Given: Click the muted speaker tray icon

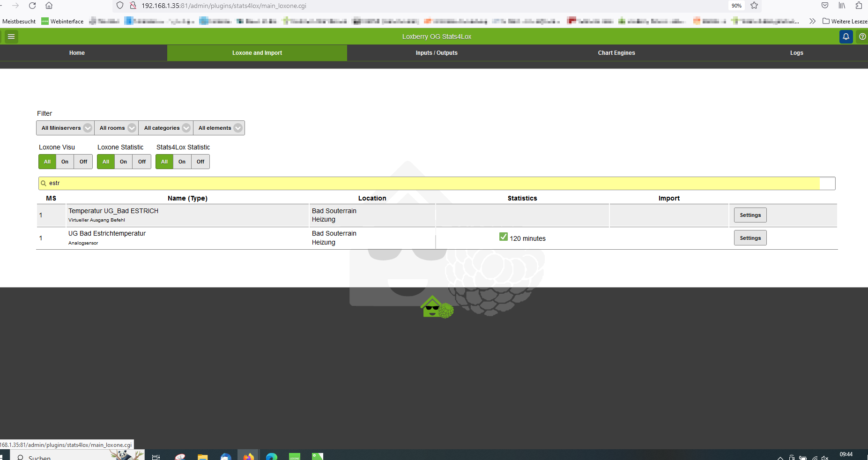Looking at the screenshot, I should [825, 457].
